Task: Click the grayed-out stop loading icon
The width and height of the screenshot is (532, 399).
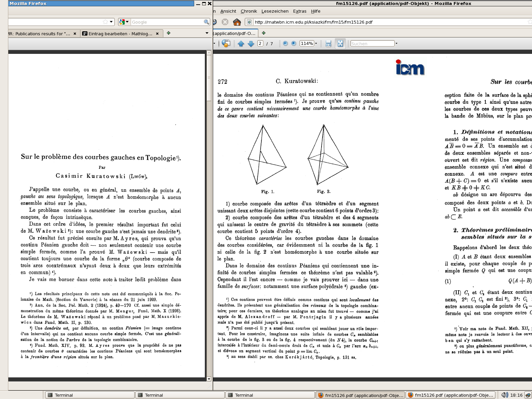Action: 225,22
